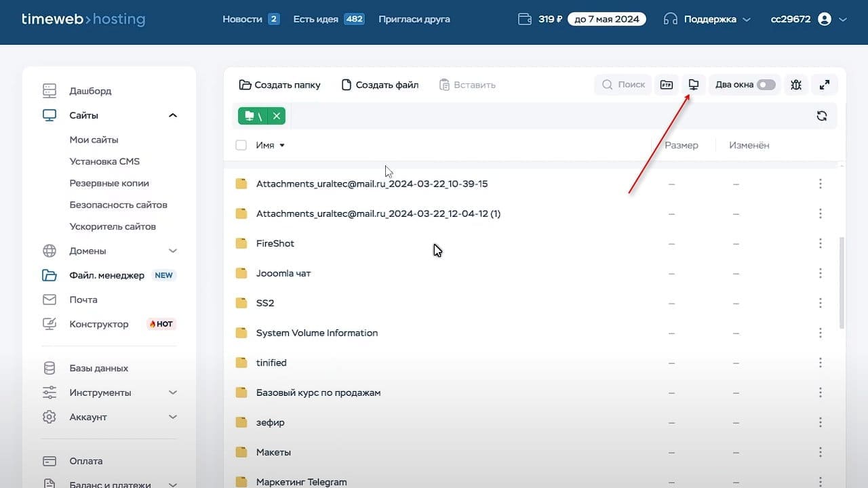Open Резервные копии
This screenshot has height=488, width=868.
click(x=109, y=183)
